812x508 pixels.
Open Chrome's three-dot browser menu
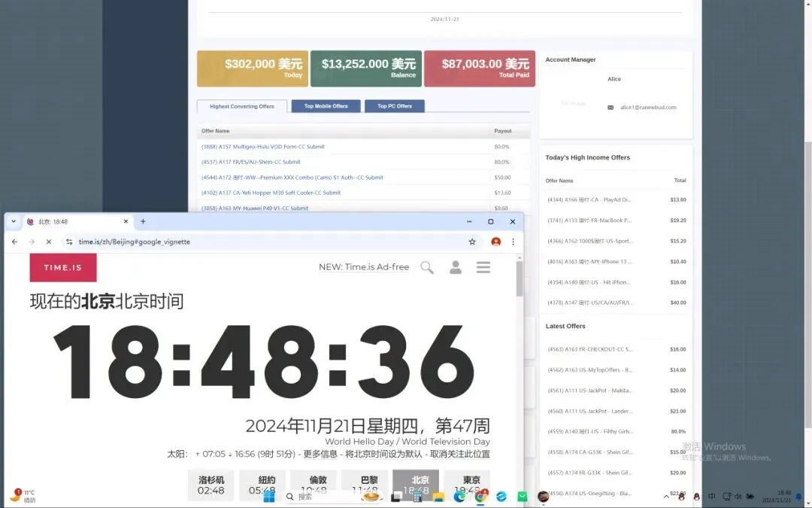pos(513,242)
